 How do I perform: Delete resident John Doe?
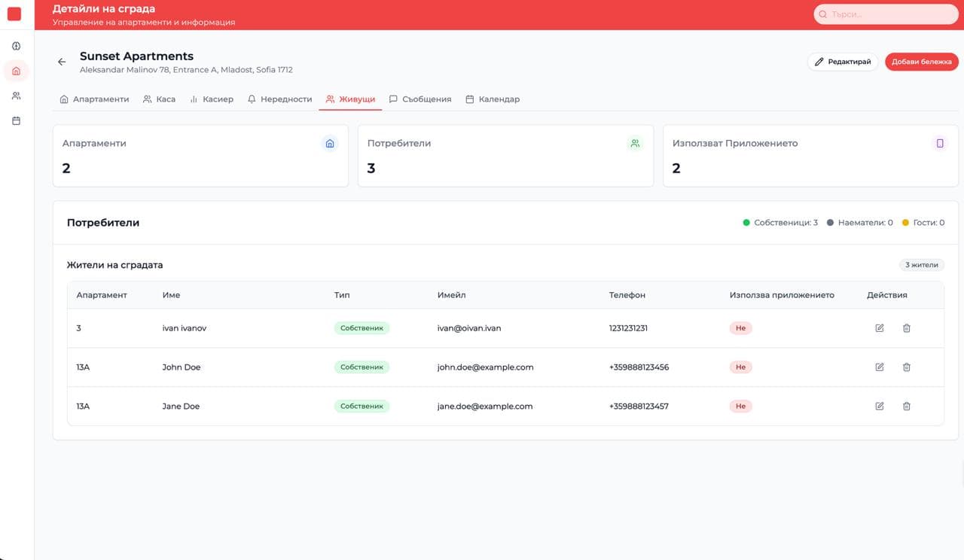tap(907, 367)
